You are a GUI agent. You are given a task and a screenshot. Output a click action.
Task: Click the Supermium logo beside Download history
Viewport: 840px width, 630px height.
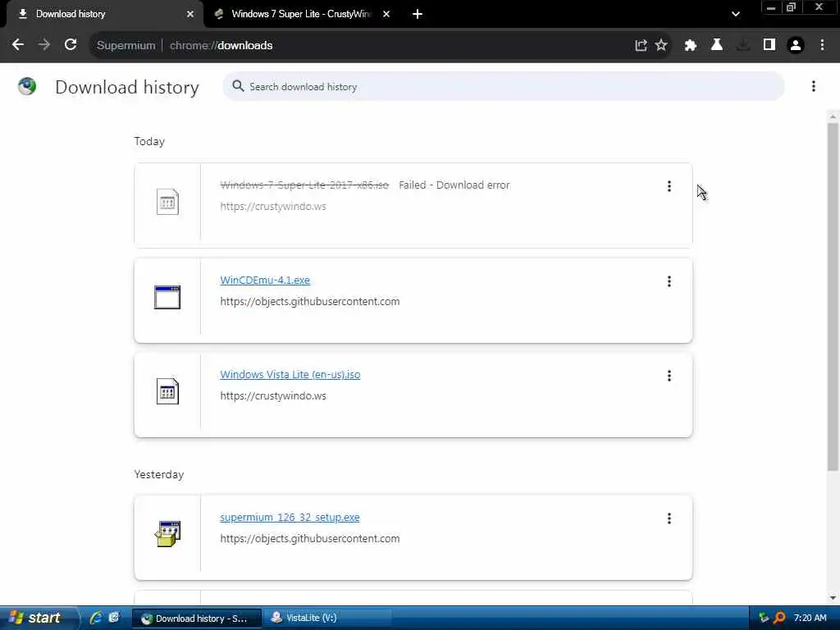(x=27, y=86)
